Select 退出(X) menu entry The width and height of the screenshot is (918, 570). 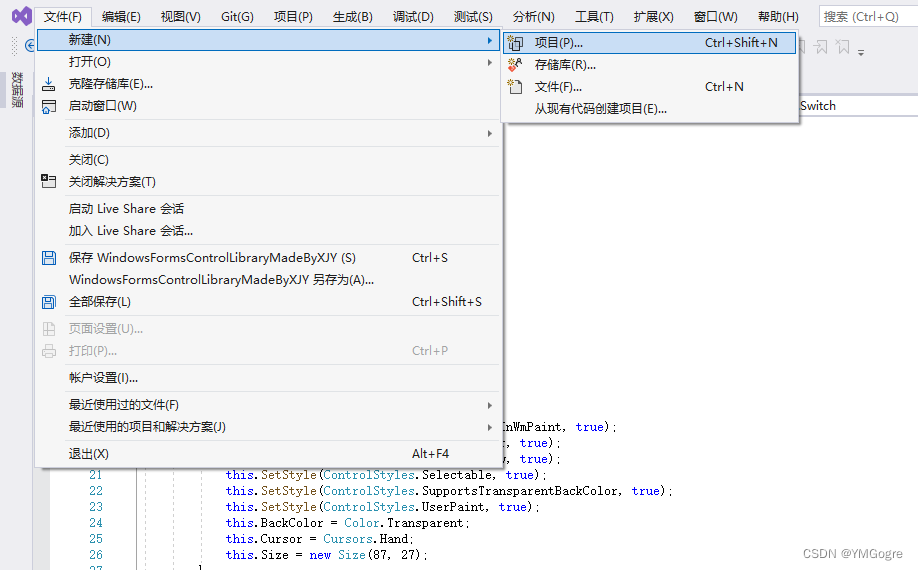tap(268, 454)
